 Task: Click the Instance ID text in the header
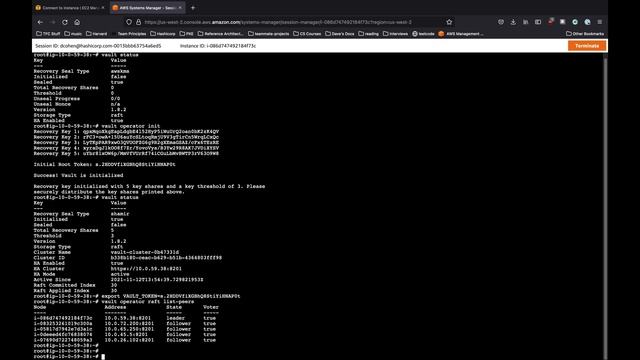(218, 46)
